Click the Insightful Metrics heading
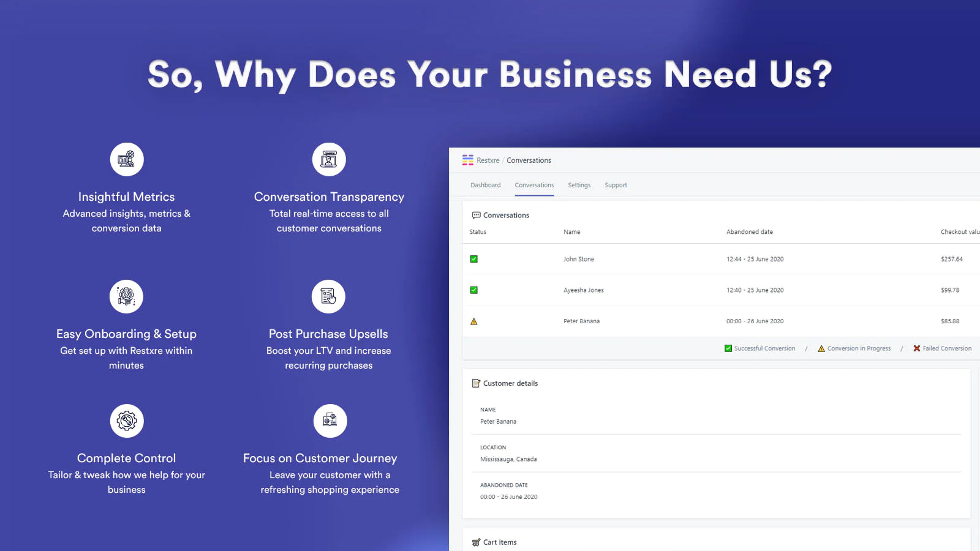The width and height of the screenshot is (980, 551). point(126,197)
